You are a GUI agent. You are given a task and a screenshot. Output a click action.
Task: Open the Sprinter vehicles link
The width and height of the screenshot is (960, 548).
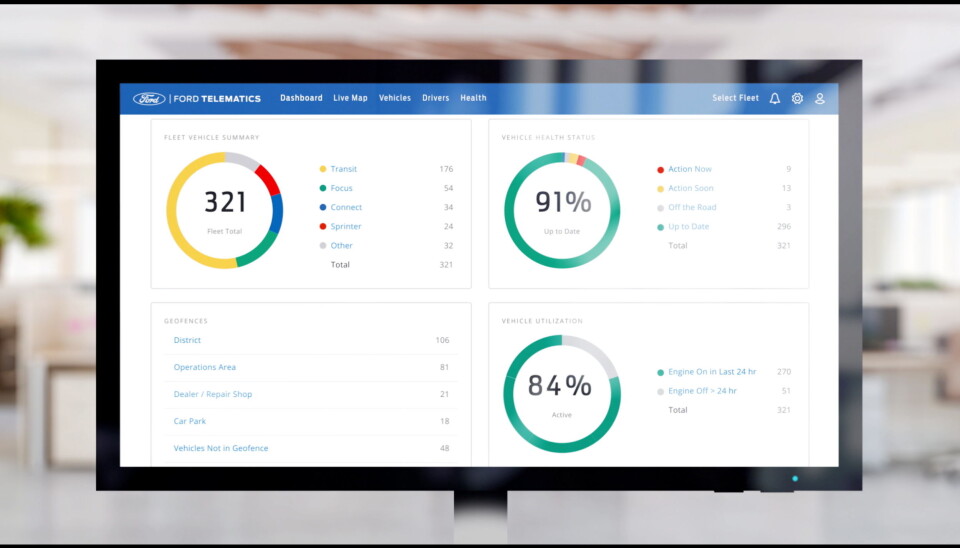(346, 226)
